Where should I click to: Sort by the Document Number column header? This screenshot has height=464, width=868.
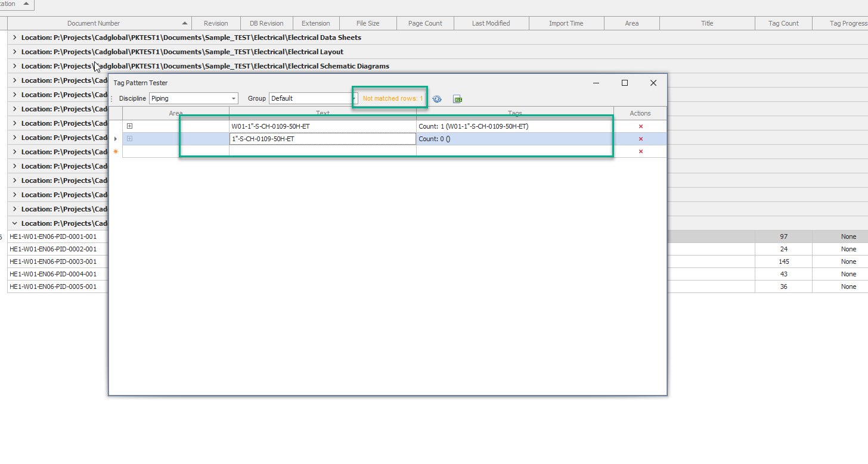point(94,23)
